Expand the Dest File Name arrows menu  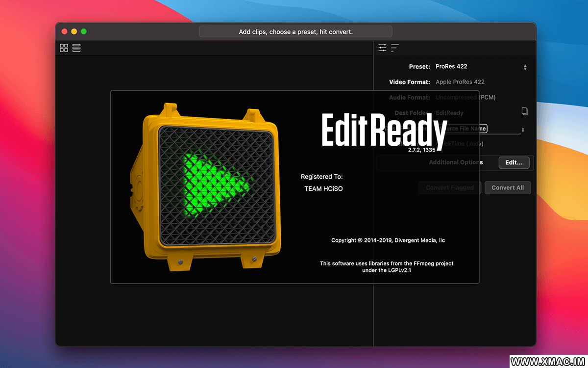click(x=522, y=130)
